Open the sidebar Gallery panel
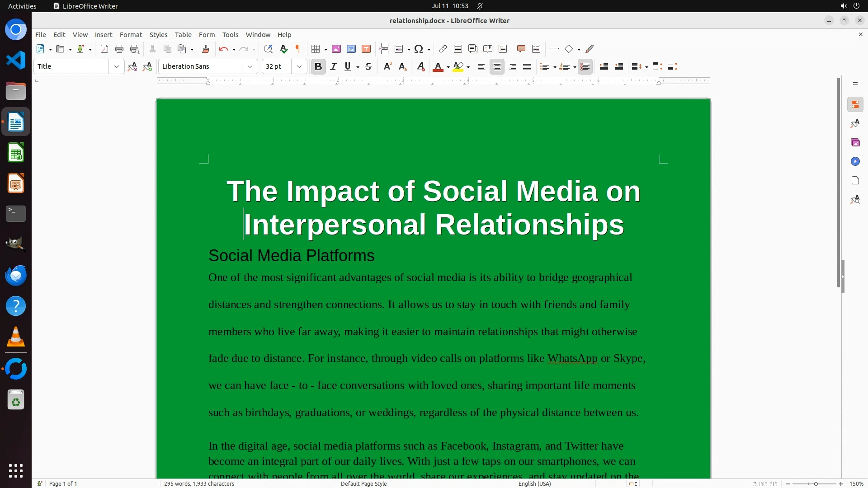 coord(855,142)
